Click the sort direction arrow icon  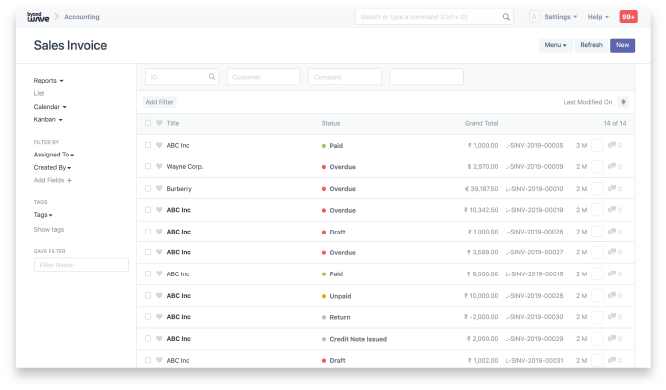(623, 102)
